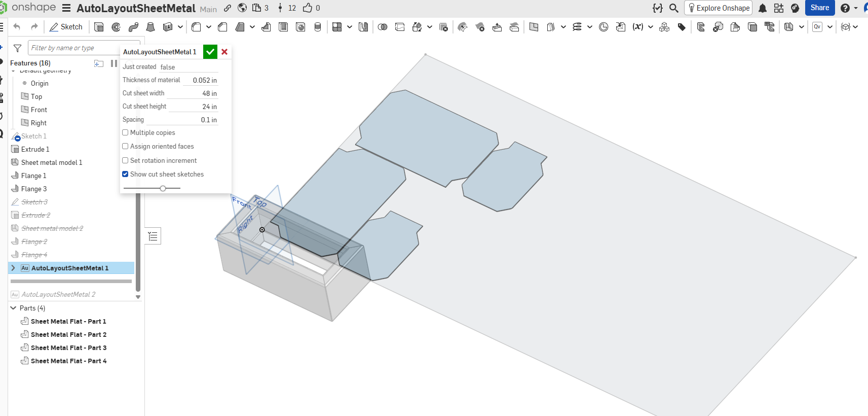Screen dimensions: 868x416
Task: Expand the AutoLayoutSheetMetal 1 feature row
Action: [14, 268]
